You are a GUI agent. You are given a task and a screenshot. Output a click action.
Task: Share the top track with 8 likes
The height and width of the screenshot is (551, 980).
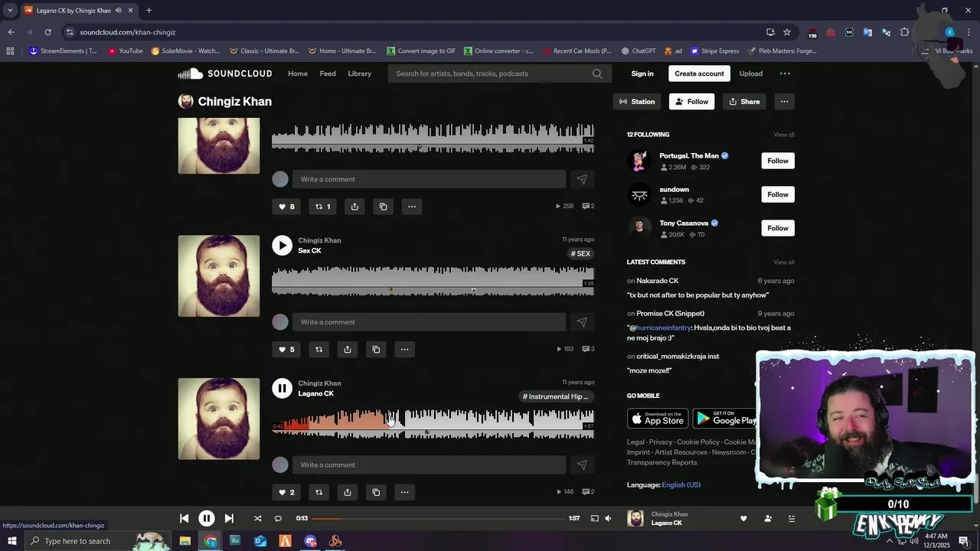tap(354, 207)
